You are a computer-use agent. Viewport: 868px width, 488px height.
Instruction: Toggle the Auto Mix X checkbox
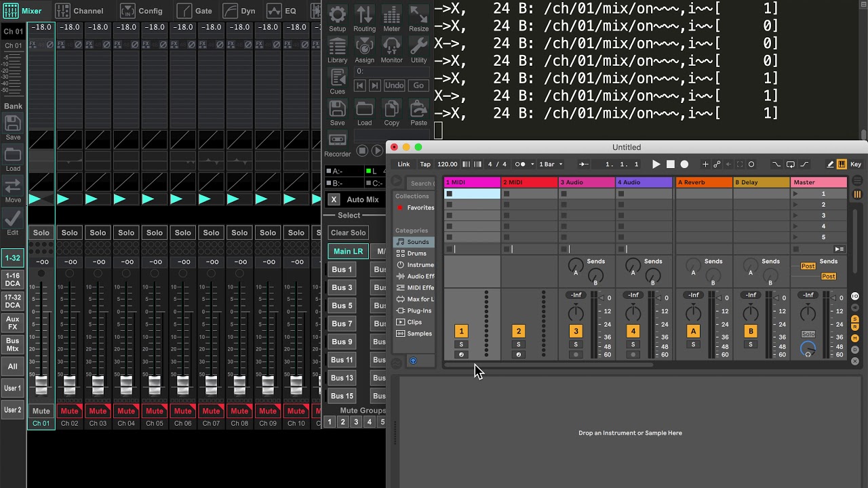pyautogui.click(x=334, y=199)
